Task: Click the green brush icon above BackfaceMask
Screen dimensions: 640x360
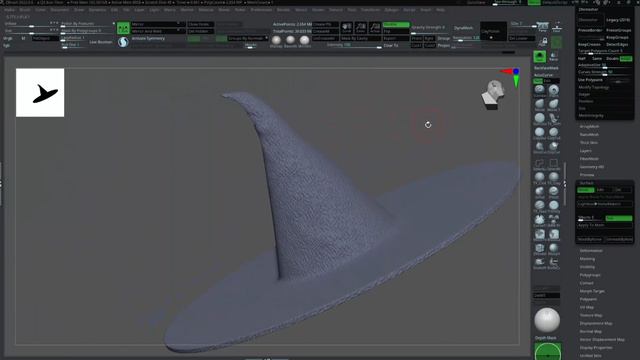Action: click(540, 57)
